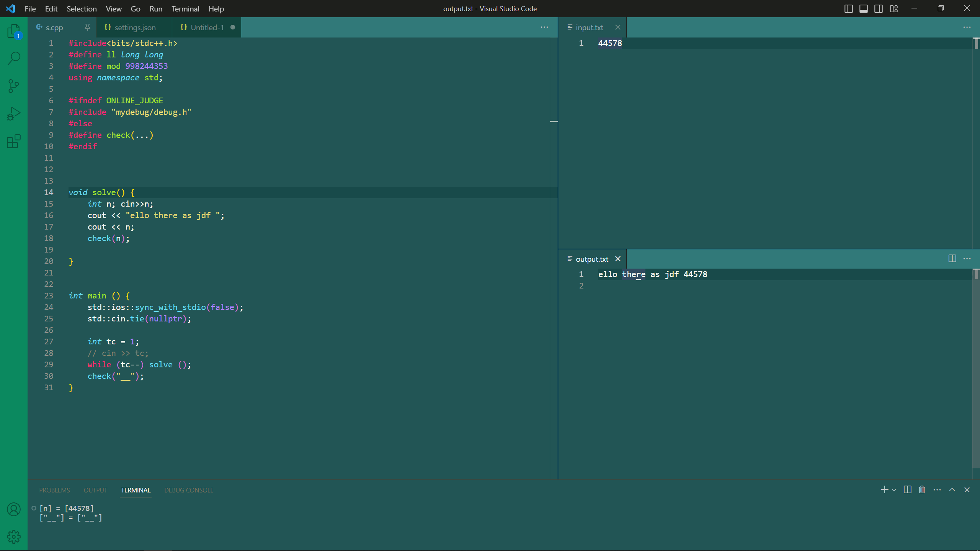Kill terminal with trash icon

pos(922,490)
